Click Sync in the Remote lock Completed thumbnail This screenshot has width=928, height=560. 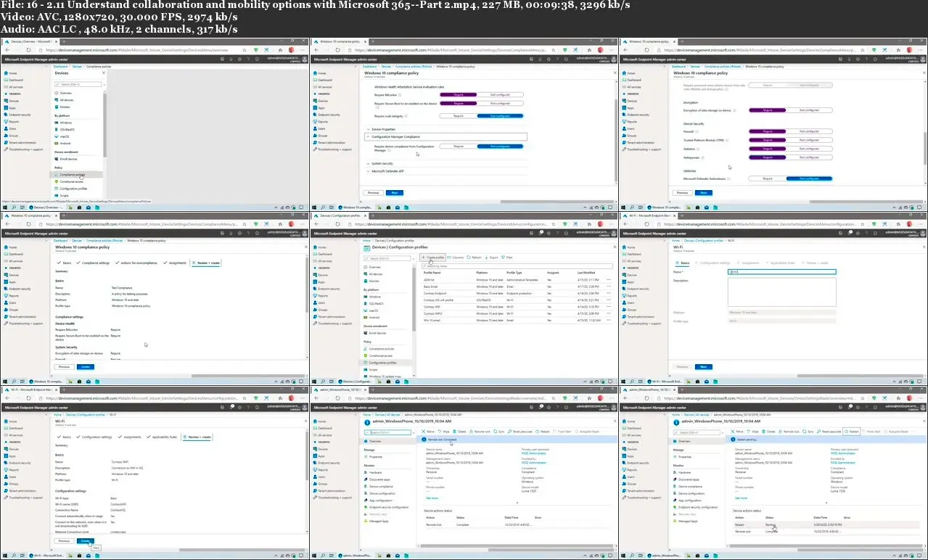pyautogui.click(x=499, y=432)
